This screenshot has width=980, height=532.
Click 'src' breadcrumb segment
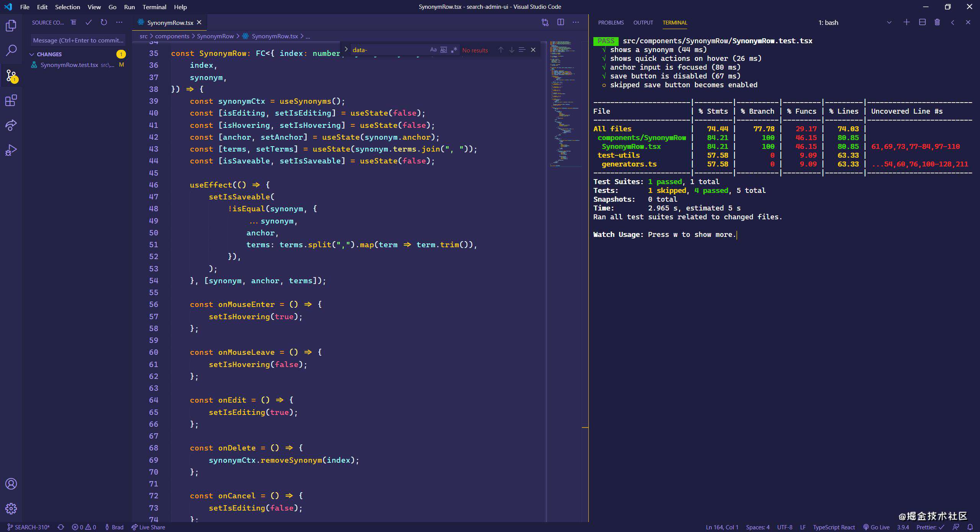(x=144, y=36)
